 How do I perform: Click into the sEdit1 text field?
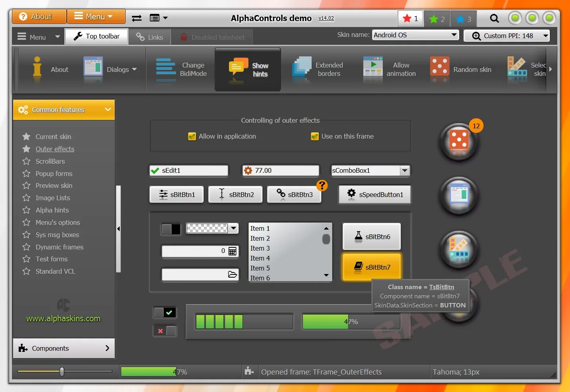(189, 170)
